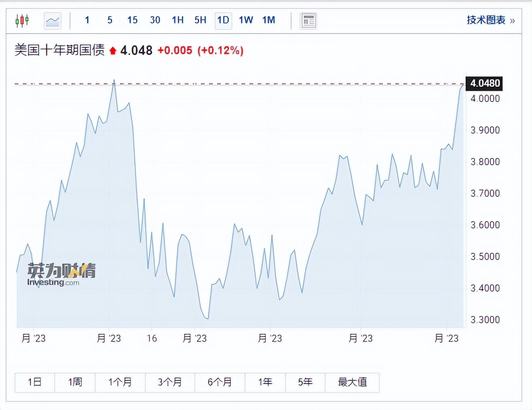Select the 5 minute interval

click(110, 20)
